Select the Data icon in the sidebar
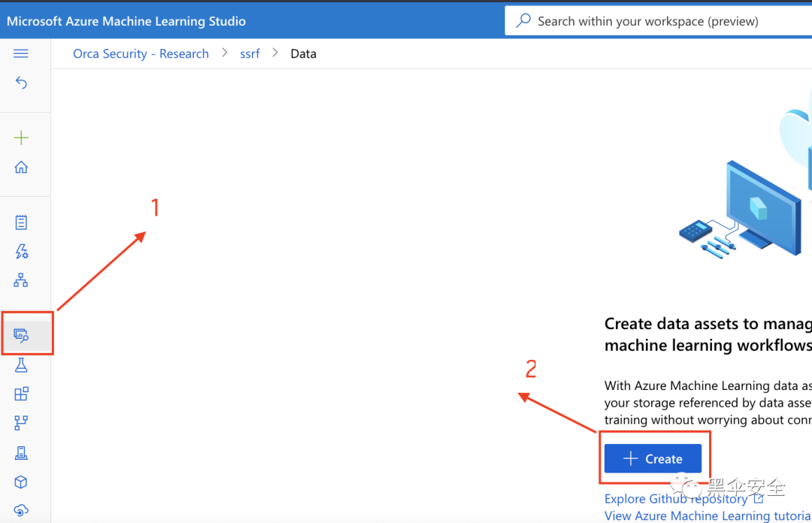The height and width of the screenshot is (523, 812). pos(21,336)
